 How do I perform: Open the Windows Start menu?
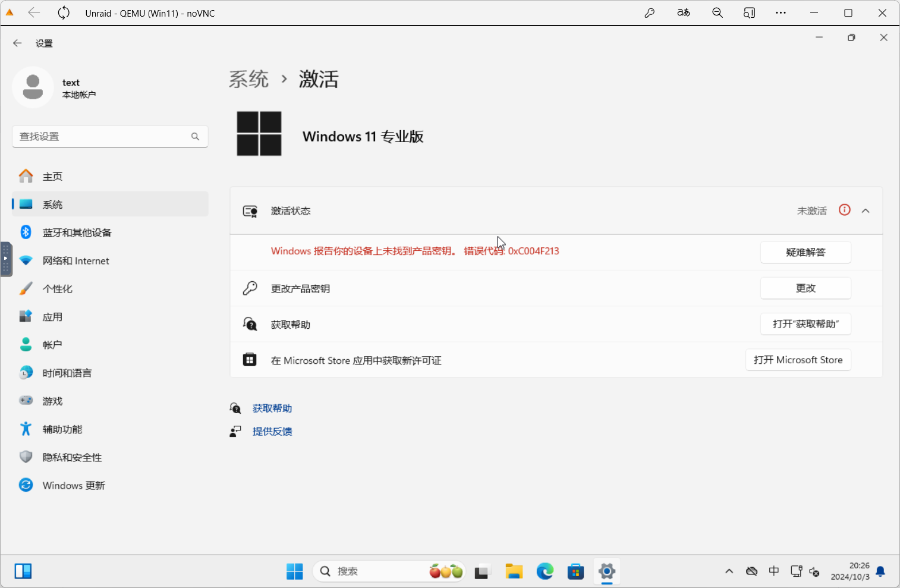coord(295,571)
